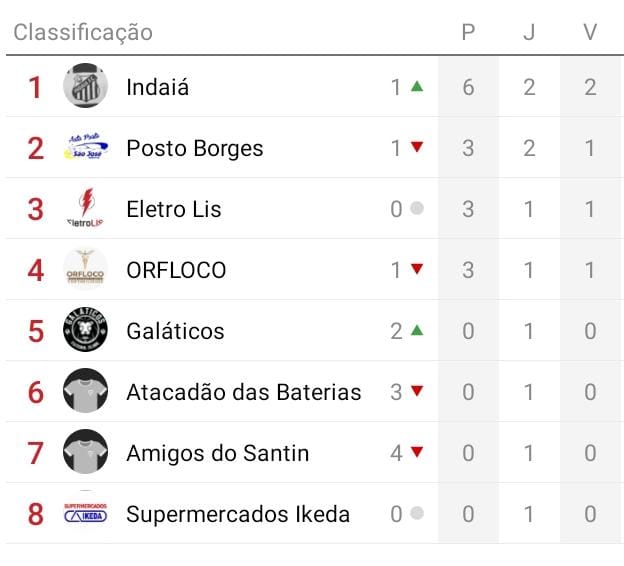The width and height of the screenshot is (624, 566).
Task: Click Indaiá's green up-arrow position indicator
Action: coord(417,87)
